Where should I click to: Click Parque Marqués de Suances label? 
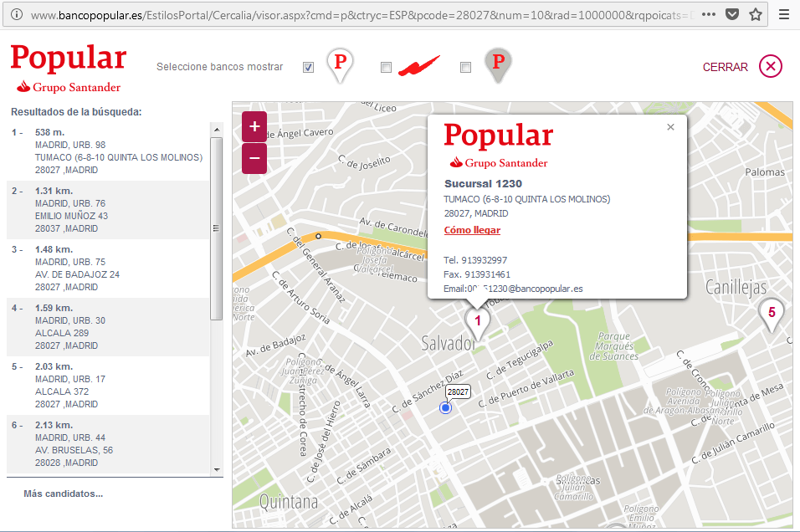tap(613, 346)
